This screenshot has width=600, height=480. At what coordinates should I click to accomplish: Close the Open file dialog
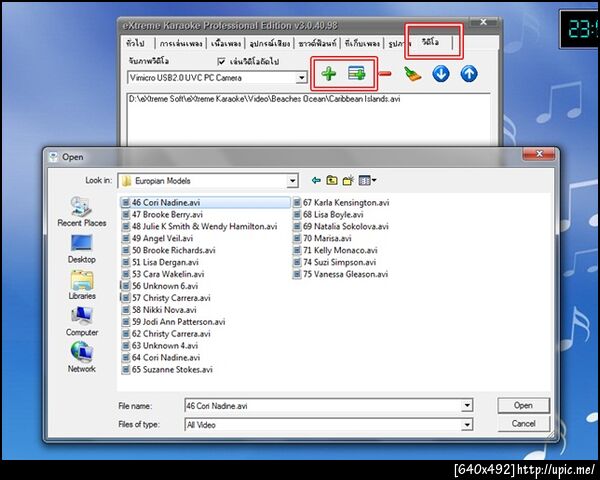[x=539, y=154]
